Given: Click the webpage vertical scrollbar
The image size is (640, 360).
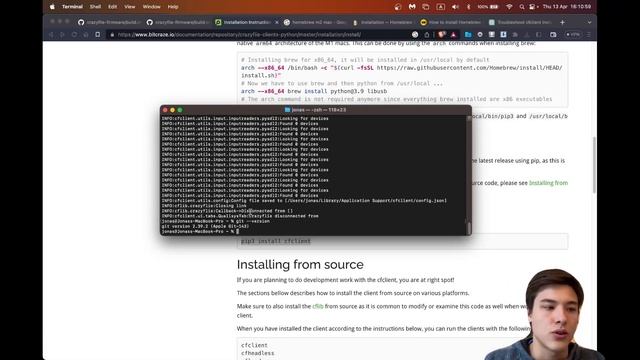Looking at the screenshot, I should (x=594, y=165).
